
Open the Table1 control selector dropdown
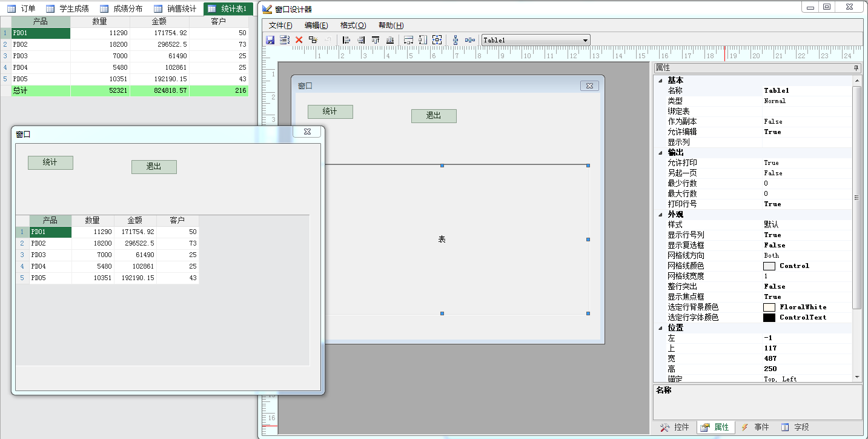coord(585,40)
